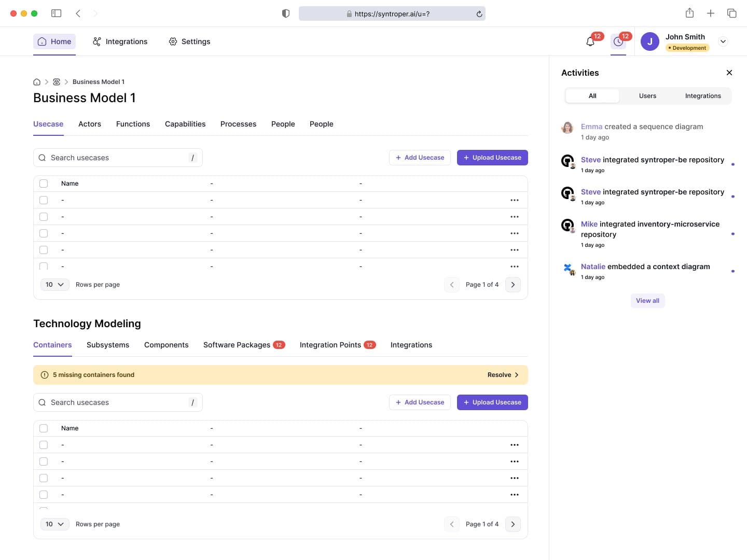Expand the John Smith account dropdown
Screen dimensions: 747x560
pos(723,41)
